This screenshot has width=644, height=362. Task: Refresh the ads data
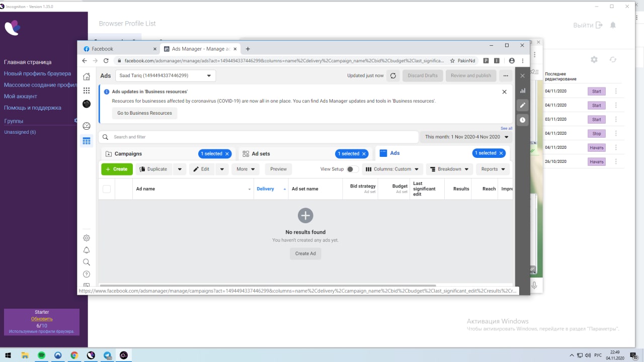click(x=393, y=76)
